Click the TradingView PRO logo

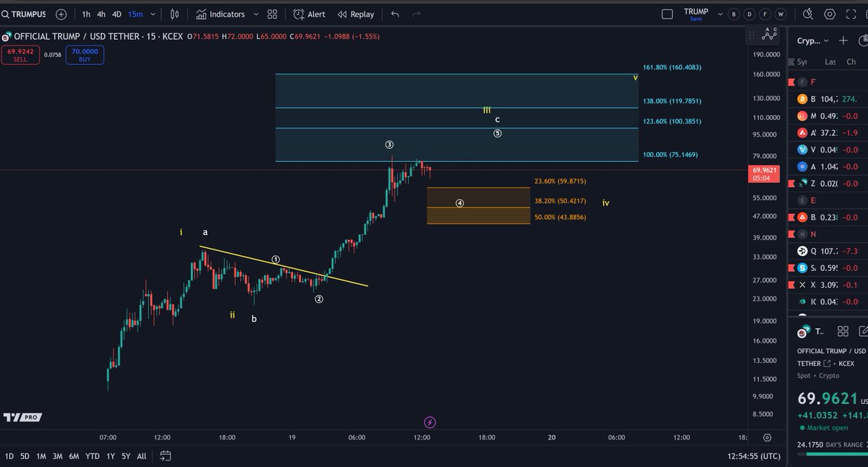pos(22,417)
